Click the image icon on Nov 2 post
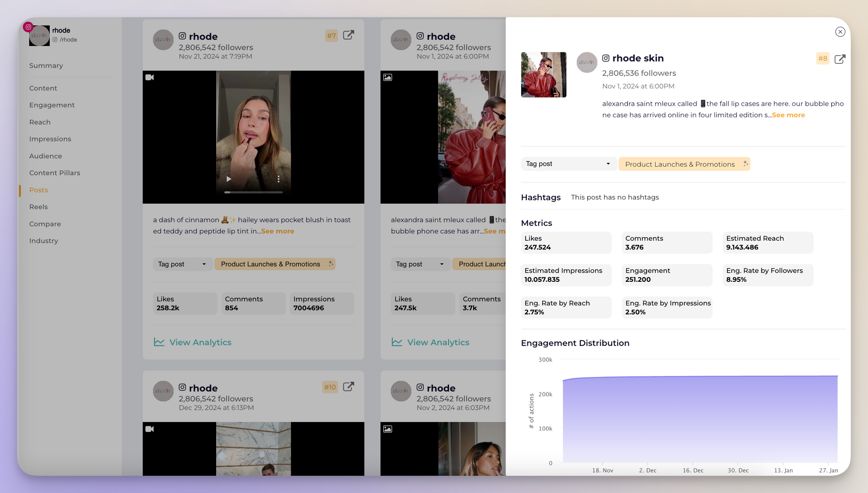This screenshot has width=868, height=493. [388, 429]
